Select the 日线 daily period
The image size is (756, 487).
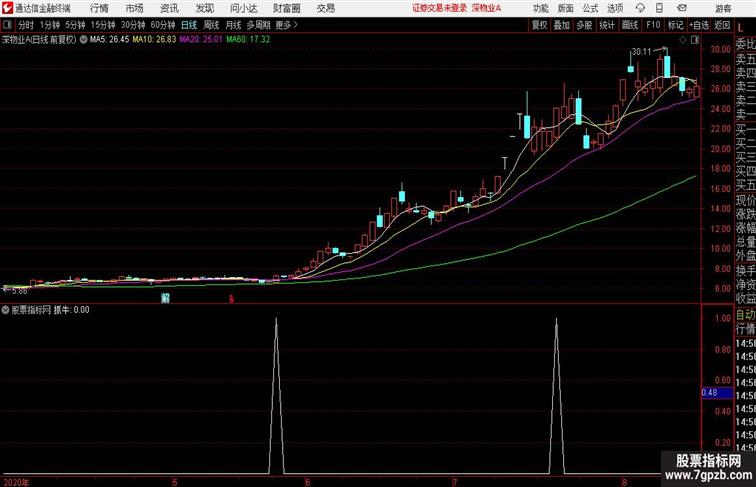189,25
